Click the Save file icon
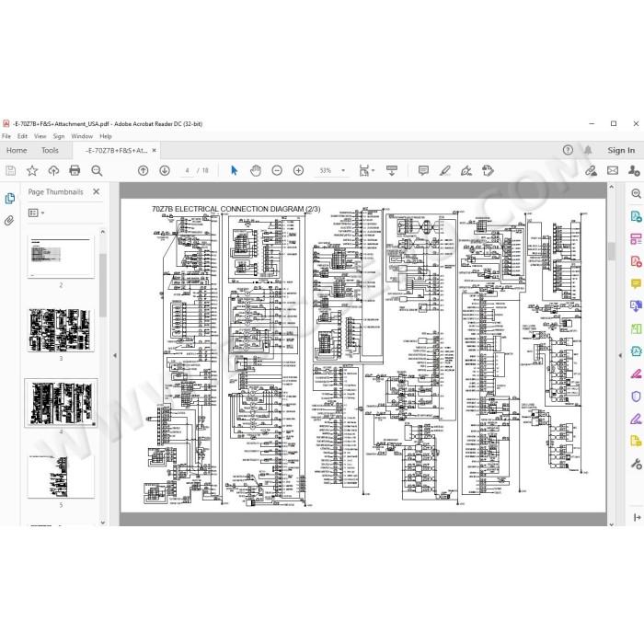The height and width of the screenshot is (644, 644). 11,170
